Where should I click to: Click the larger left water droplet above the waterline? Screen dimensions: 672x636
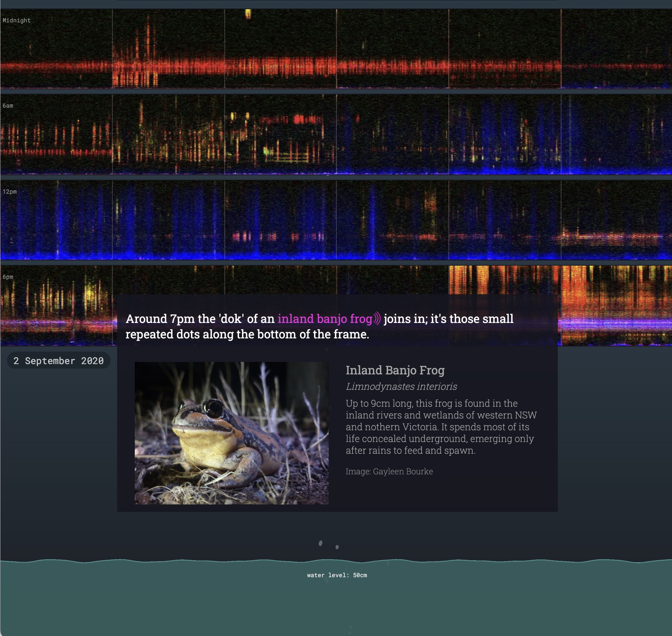[x=320, y=543]
